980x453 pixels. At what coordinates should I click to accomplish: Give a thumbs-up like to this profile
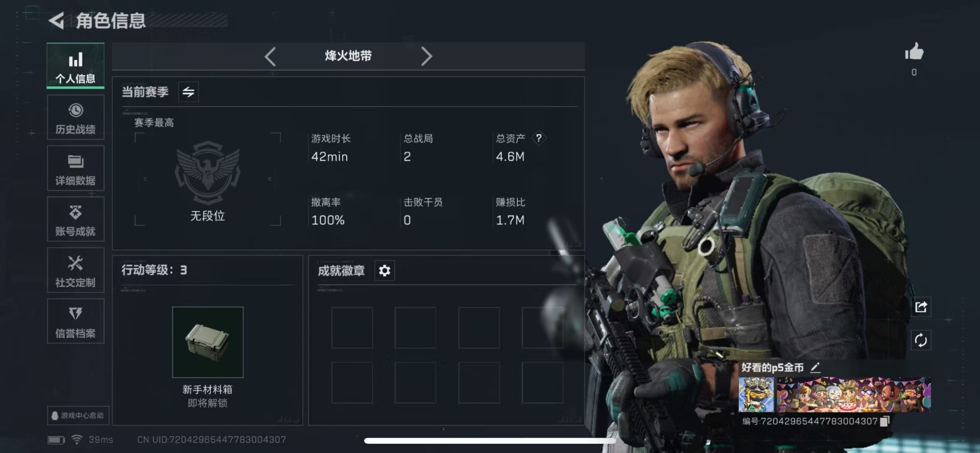click(914, 52)
